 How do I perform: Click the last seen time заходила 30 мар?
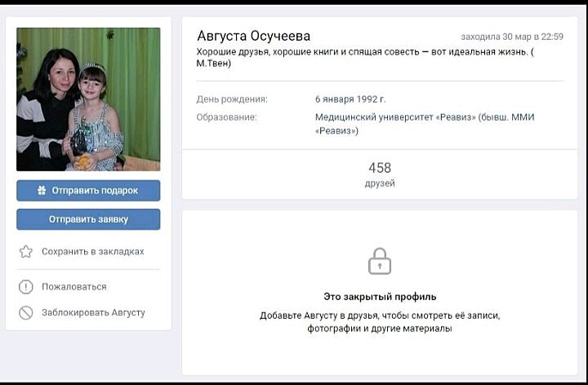coord(512,37)
